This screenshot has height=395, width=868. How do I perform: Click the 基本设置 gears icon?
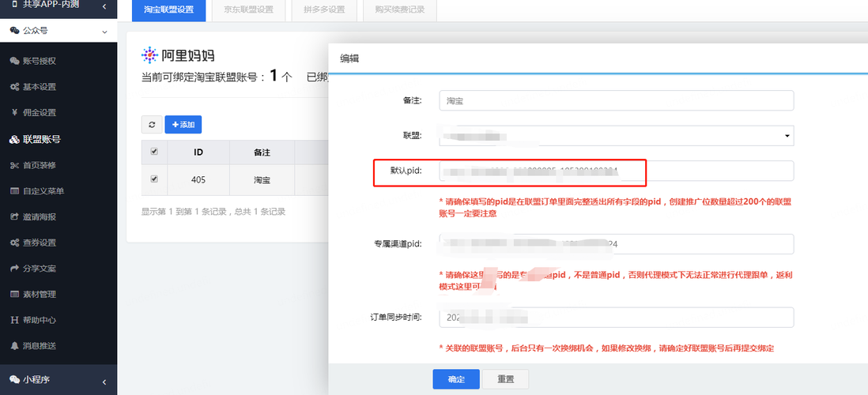(14, 87)
